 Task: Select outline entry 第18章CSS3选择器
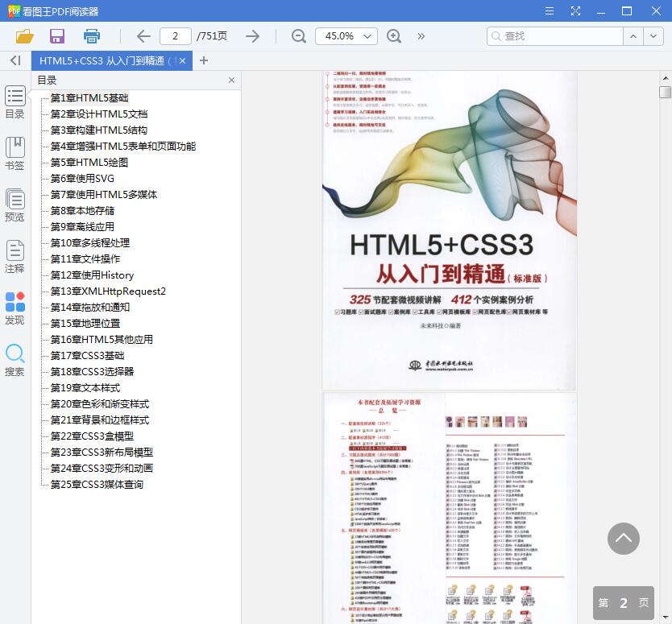92,372
